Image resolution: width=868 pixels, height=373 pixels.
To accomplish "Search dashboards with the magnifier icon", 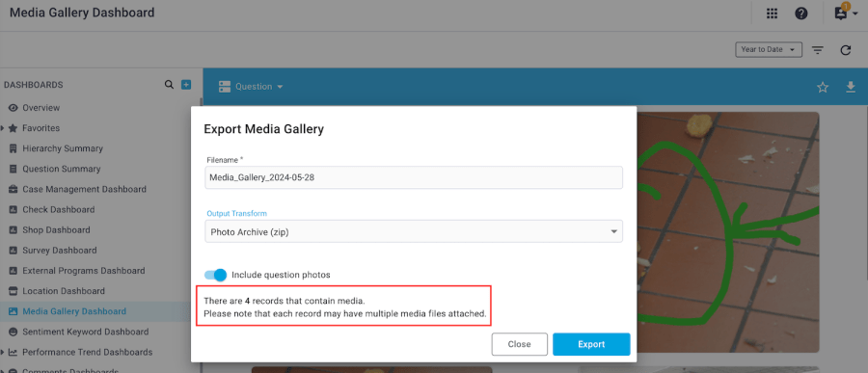I will 170,85.
